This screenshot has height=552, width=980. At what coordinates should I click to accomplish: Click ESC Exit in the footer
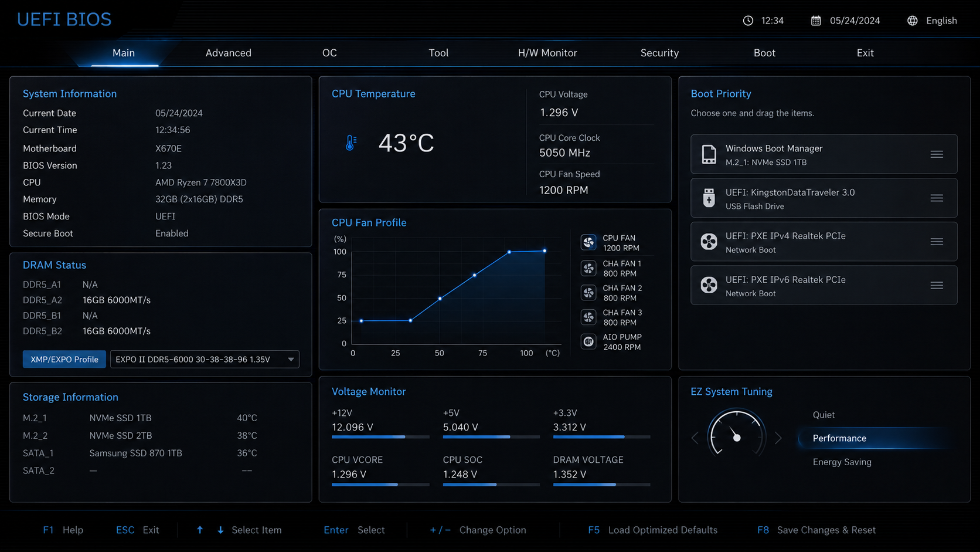(137, 530)
